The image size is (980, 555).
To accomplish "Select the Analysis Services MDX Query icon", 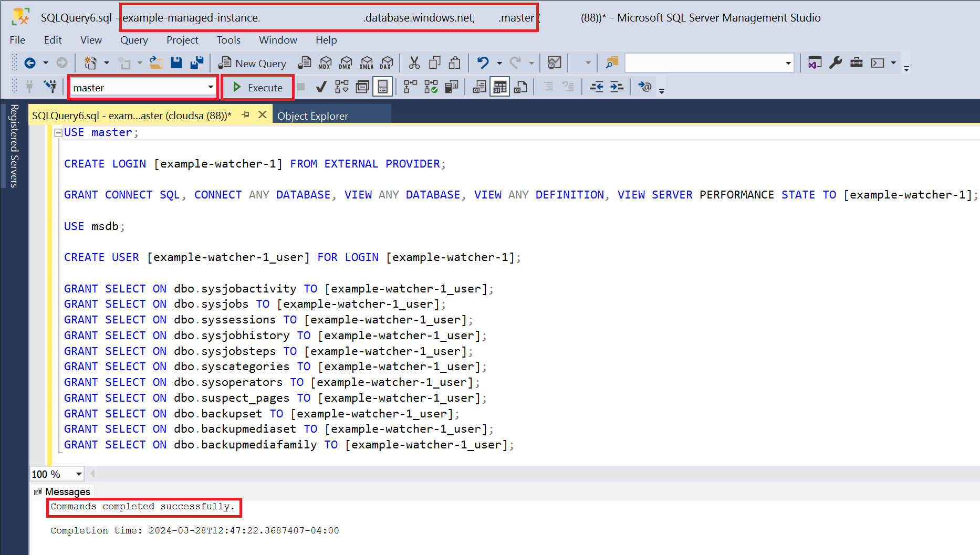I will tap(325, 62).
